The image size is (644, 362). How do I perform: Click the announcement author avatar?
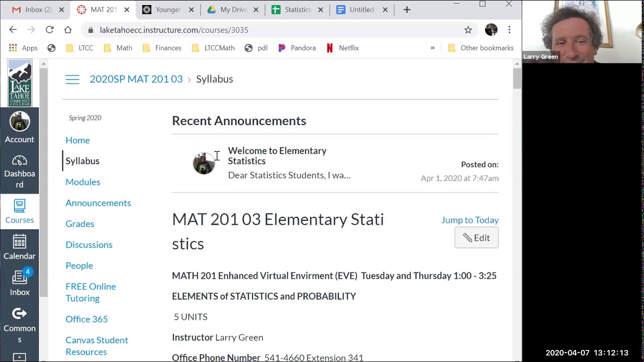[204, 163]
